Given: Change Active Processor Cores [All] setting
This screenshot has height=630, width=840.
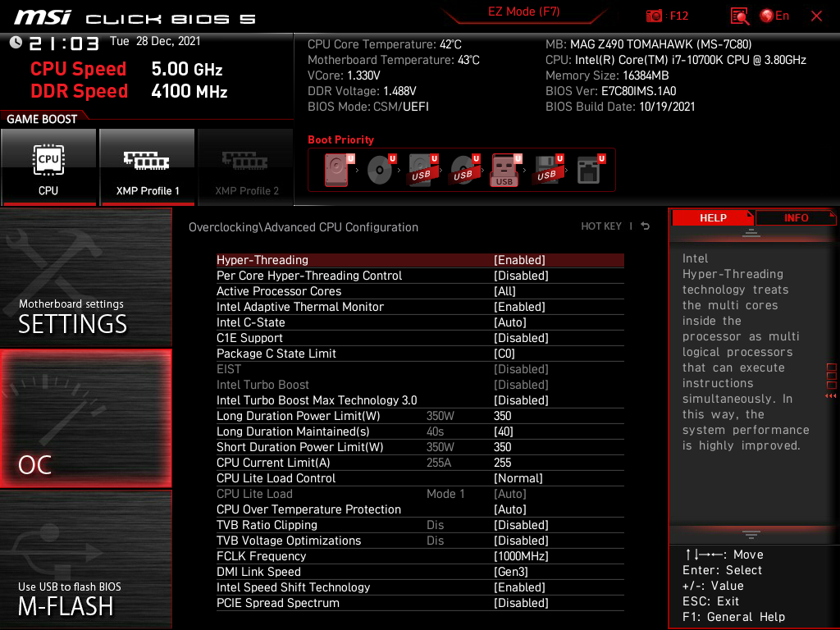Looking at the screenshot, I should 420,291.
